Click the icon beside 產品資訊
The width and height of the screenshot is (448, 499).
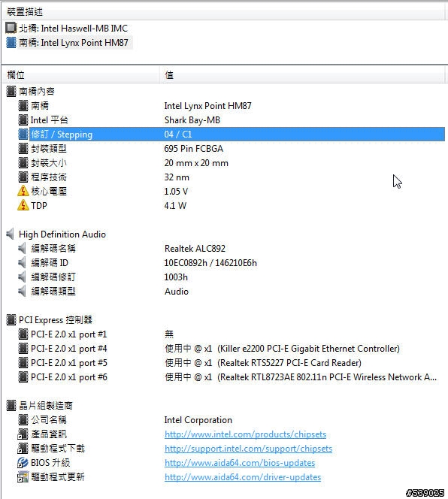click(x=23, y=434)
